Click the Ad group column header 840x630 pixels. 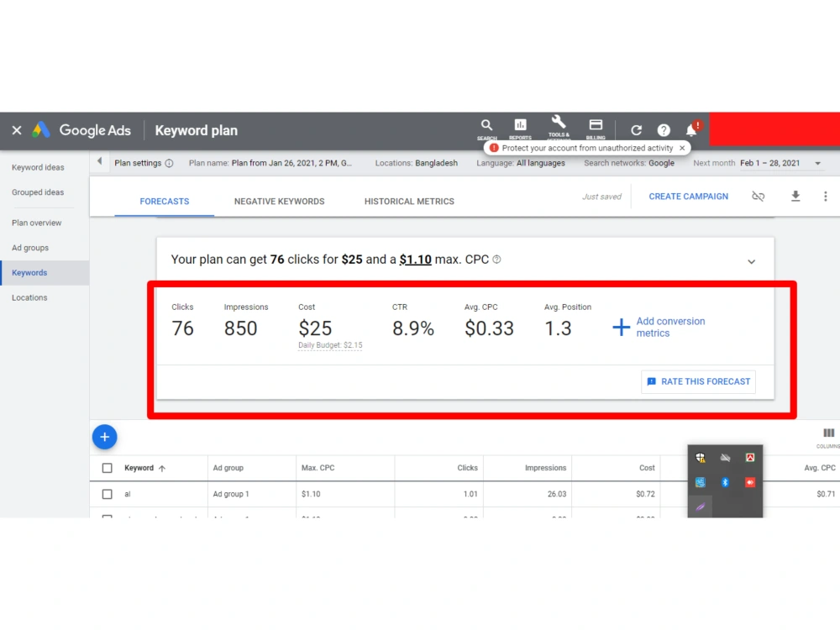pos(228,468)
